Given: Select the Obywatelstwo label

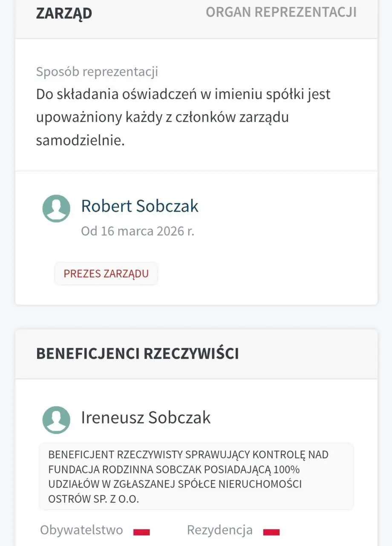Looking at the screenshot, I should point(81,530).
